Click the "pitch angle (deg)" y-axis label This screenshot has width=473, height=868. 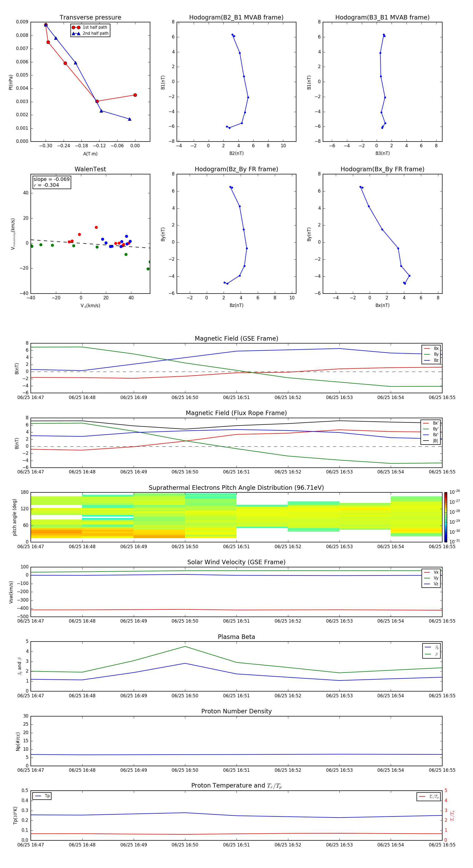14,517
